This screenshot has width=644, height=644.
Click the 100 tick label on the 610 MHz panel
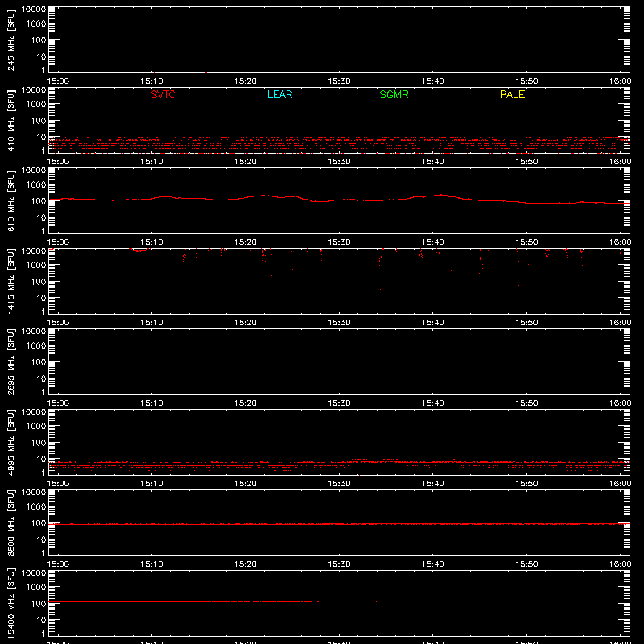[x=39, y=201]
